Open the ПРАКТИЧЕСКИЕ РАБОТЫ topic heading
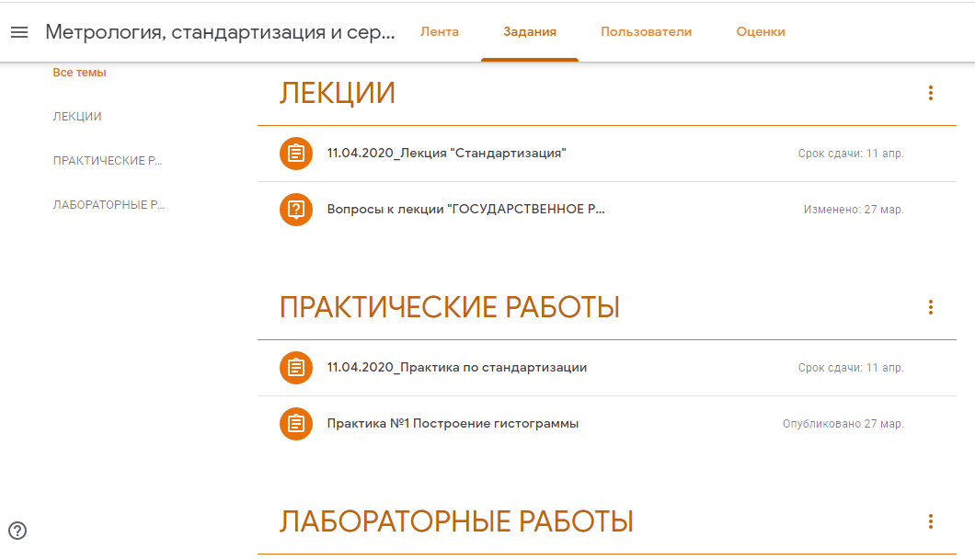This screenshot has height=560, width=975. [449, 308]
